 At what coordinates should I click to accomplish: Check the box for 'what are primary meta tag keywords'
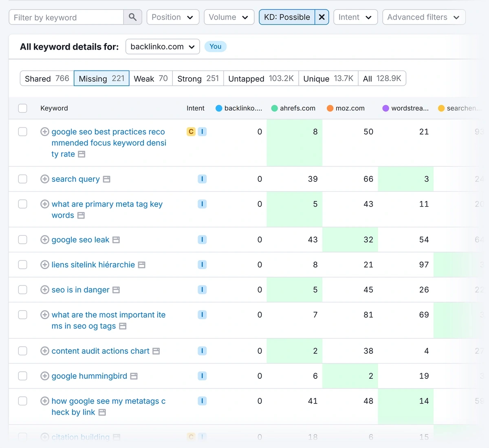(x=23, y=204)
